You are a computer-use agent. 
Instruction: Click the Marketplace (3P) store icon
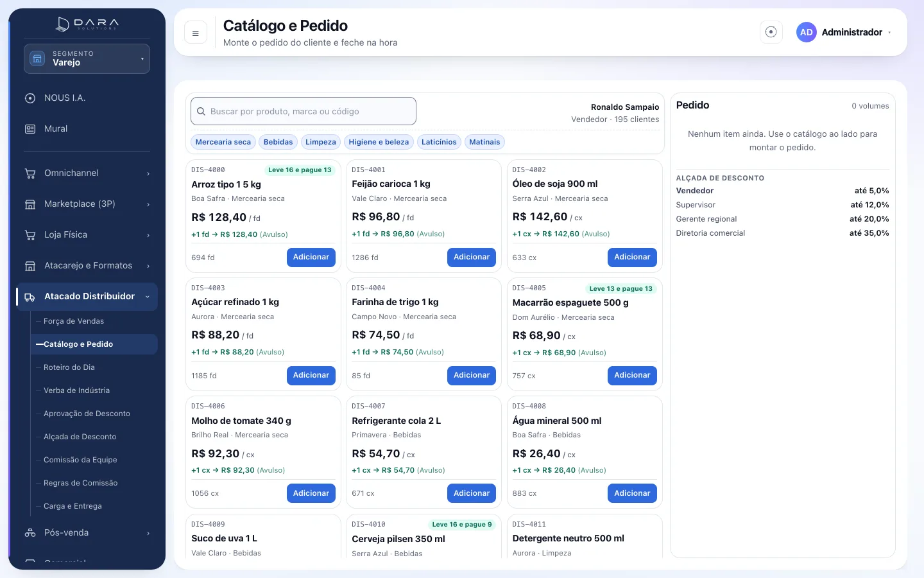[30, 204]
